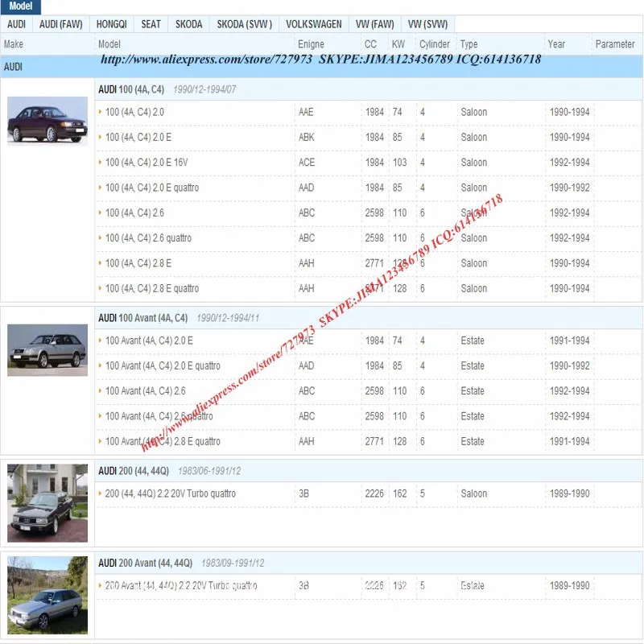Click the date range 1983/06-1991/12
The width and height of the screenshot is (644, 644).
tap(209, 471)
